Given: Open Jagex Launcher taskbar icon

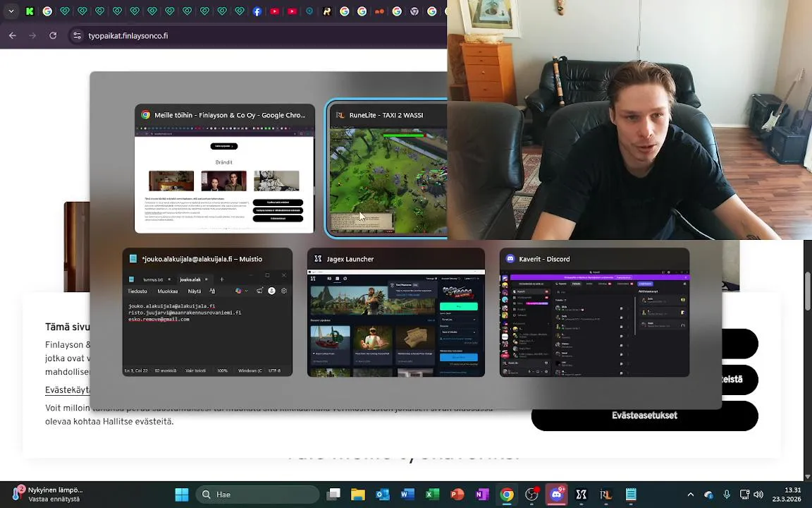Looking at the screenshot, I should 581,495.
